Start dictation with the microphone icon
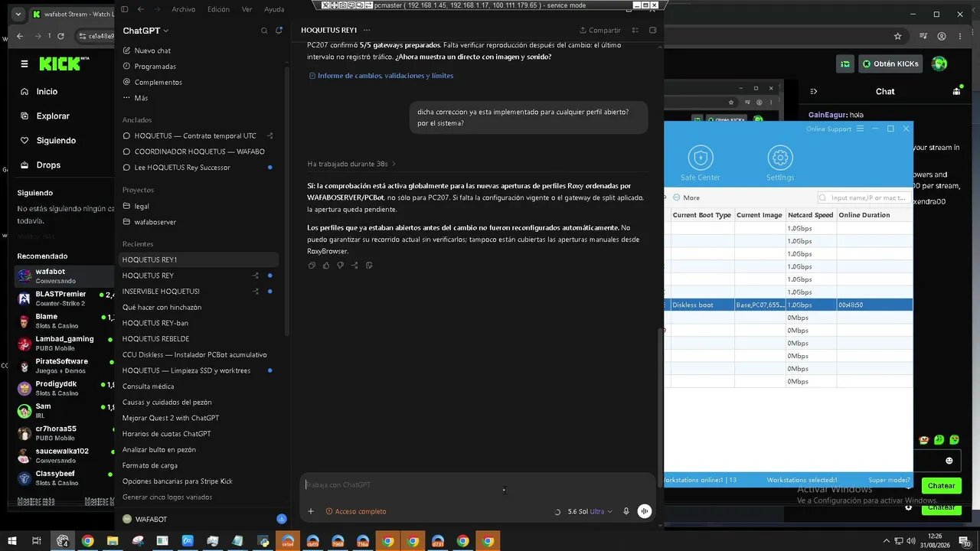This screenshot has height=551, width=980. point(626,511)
